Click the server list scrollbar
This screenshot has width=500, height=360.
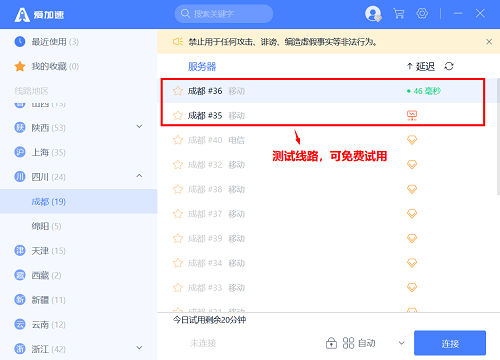(498, 137)
